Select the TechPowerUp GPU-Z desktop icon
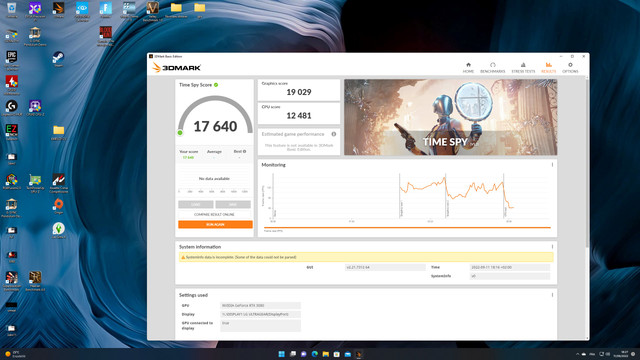 (x=35, y=183)
